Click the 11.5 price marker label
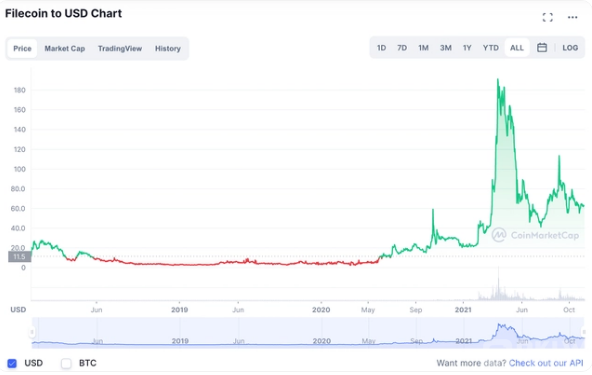 pos(20,257)
